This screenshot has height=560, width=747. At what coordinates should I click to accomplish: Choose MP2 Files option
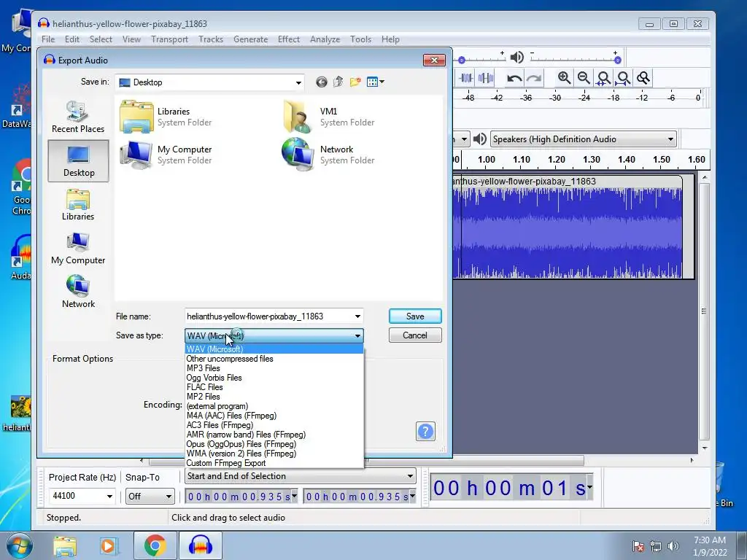click(x=274, y=397)
